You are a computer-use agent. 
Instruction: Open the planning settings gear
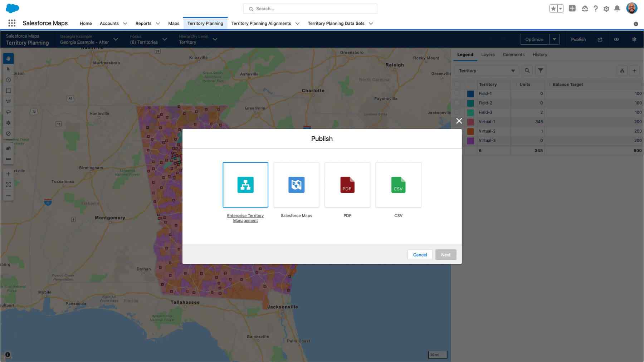point(634,39)
